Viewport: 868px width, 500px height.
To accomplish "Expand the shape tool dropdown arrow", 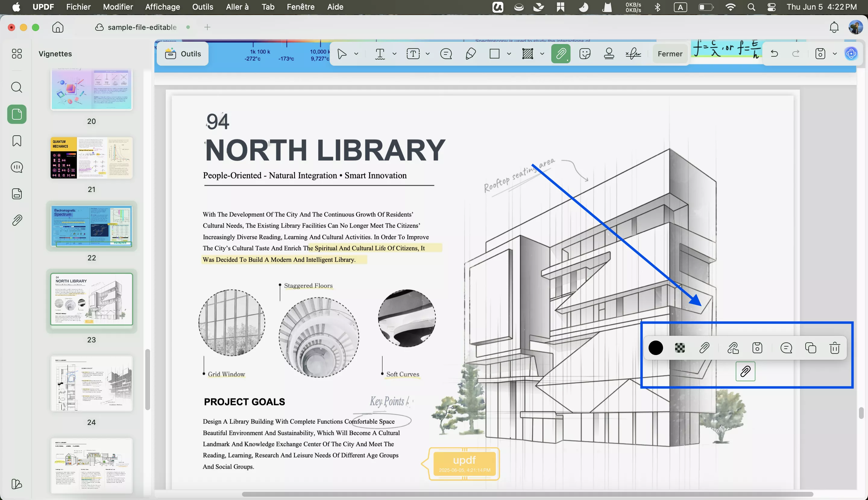I will [x=509, y=54].
